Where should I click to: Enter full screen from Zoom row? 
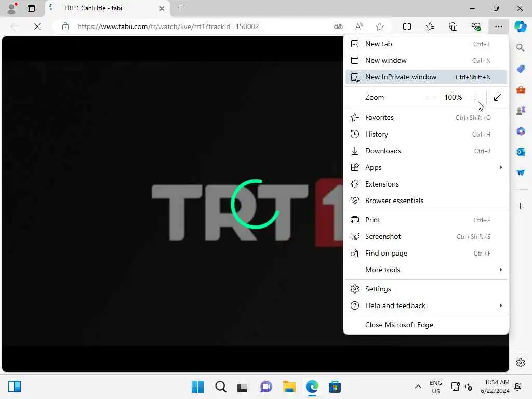(x=497, y=97)
